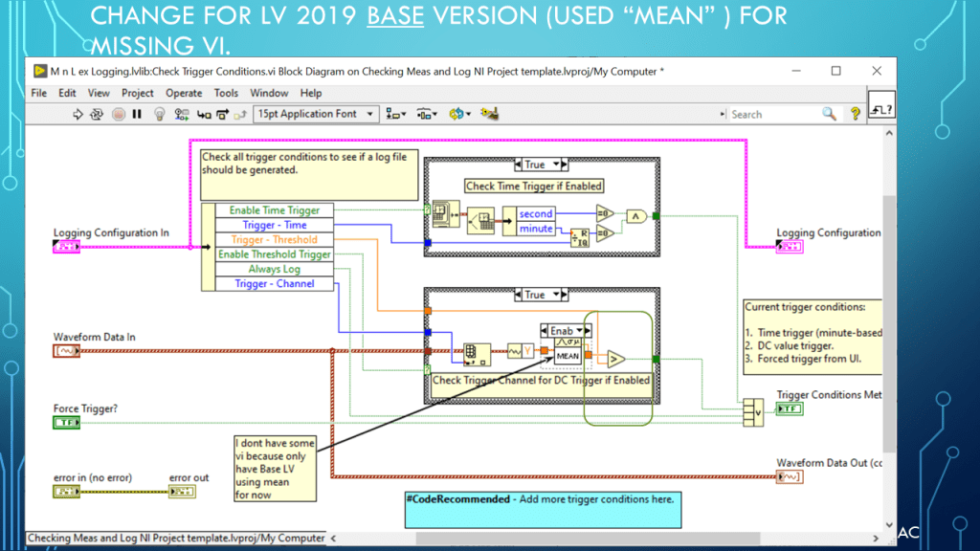Open the Align Objects dropdown
The image size is (980, 551).
394,114
